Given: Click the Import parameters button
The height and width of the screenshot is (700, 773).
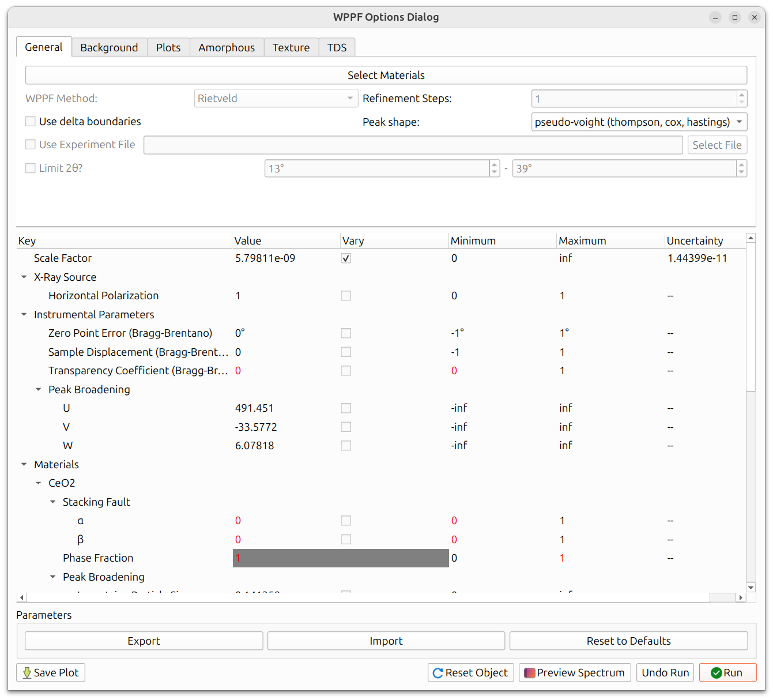Looking at the screenshot, I should click(x=386, y=641).
